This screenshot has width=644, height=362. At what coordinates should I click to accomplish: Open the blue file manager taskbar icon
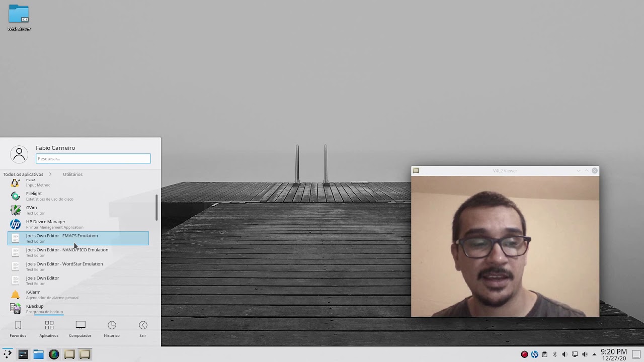coord(38,354)
